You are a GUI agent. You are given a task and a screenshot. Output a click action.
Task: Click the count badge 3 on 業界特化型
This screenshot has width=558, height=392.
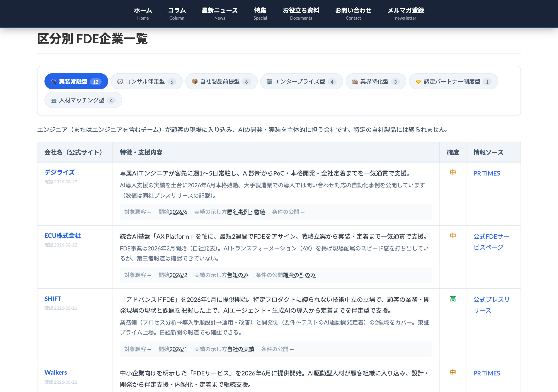pyautogui.click(x=395, y=82)
